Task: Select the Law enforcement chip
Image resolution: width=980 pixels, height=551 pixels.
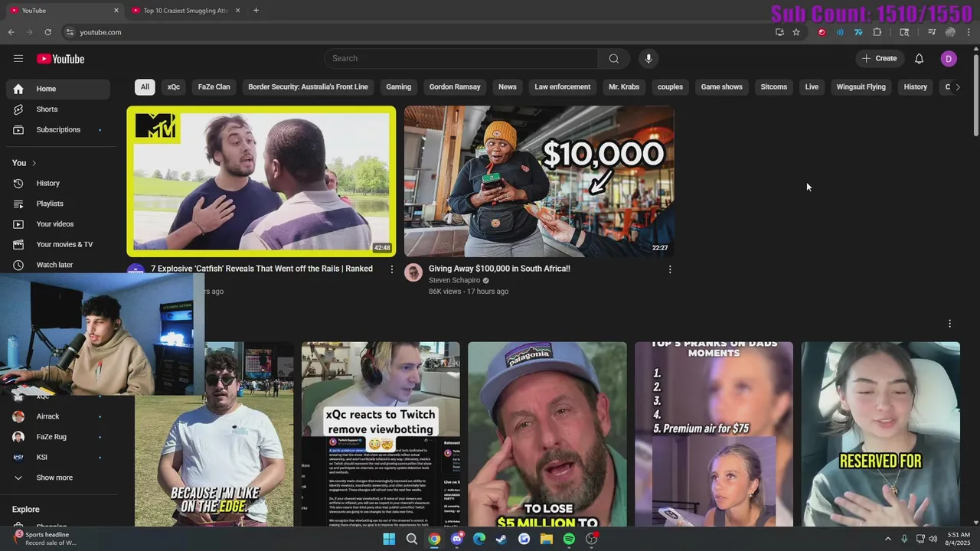Action: 563,87
